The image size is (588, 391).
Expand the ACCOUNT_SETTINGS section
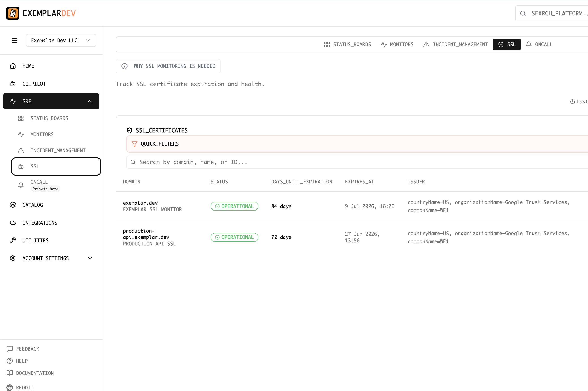coord(90,258)
